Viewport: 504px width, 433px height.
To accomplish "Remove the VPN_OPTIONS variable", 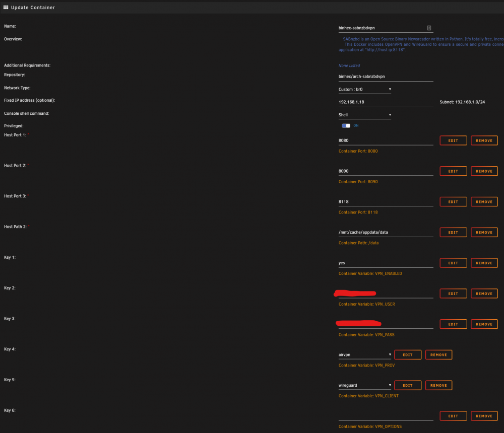I will (x=484, y=416).
